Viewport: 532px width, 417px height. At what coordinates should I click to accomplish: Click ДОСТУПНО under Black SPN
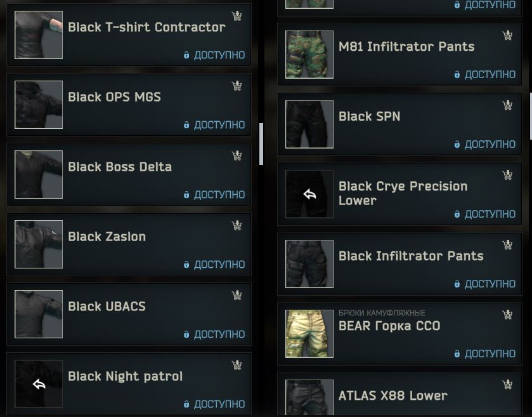pyautogui.click(x=490, y=144)
